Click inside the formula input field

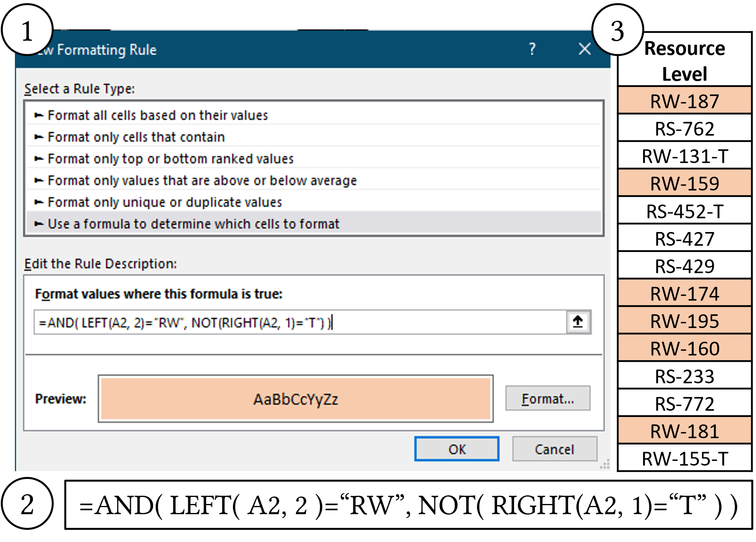tap(274, 322)
